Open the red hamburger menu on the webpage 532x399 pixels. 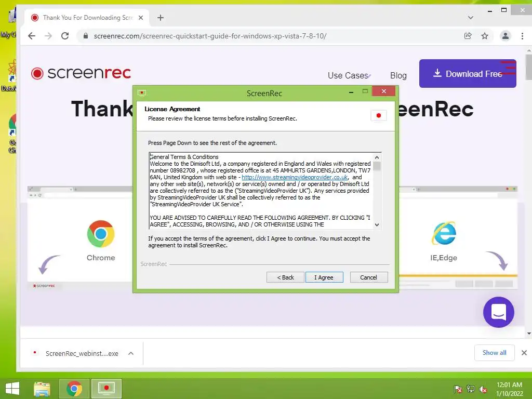coord(508,67)
